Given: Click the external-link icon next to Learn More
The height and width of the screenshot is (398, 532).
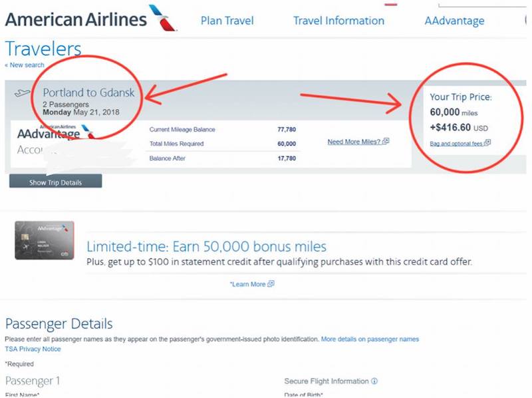Looking at the screenshot, I should point(271,284).
